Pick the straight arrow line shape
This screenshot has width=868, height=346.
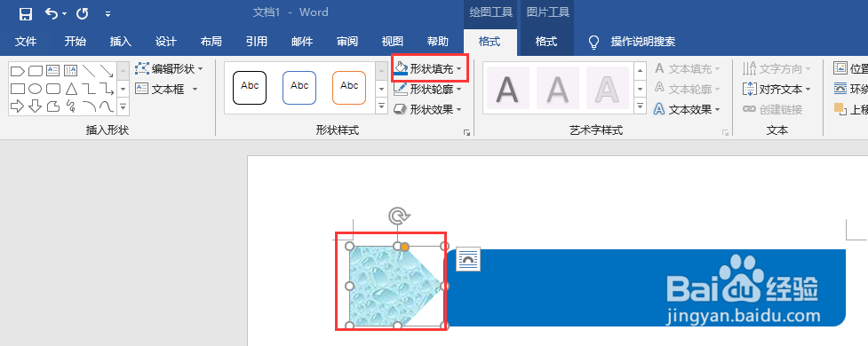click(x=107, y=71)
